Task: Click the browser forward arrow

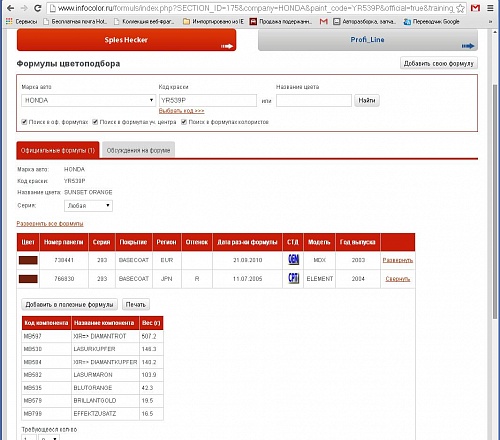Action: tap(24, 8)
